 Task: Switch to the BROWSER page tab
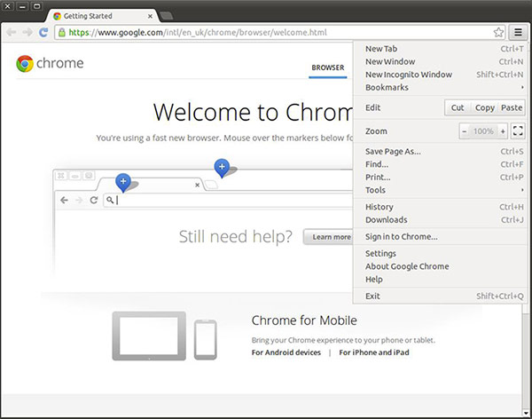[328, 67]
